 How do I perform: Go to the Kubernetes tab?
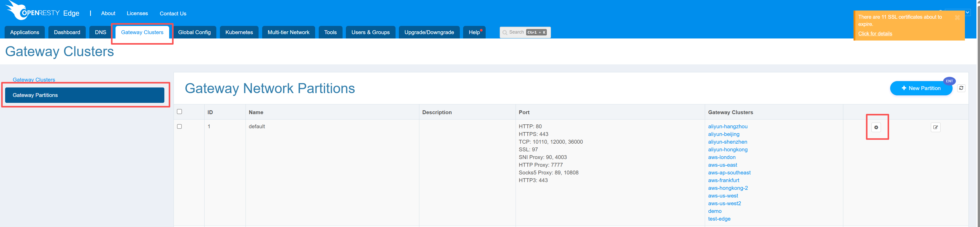pos(239,32)
